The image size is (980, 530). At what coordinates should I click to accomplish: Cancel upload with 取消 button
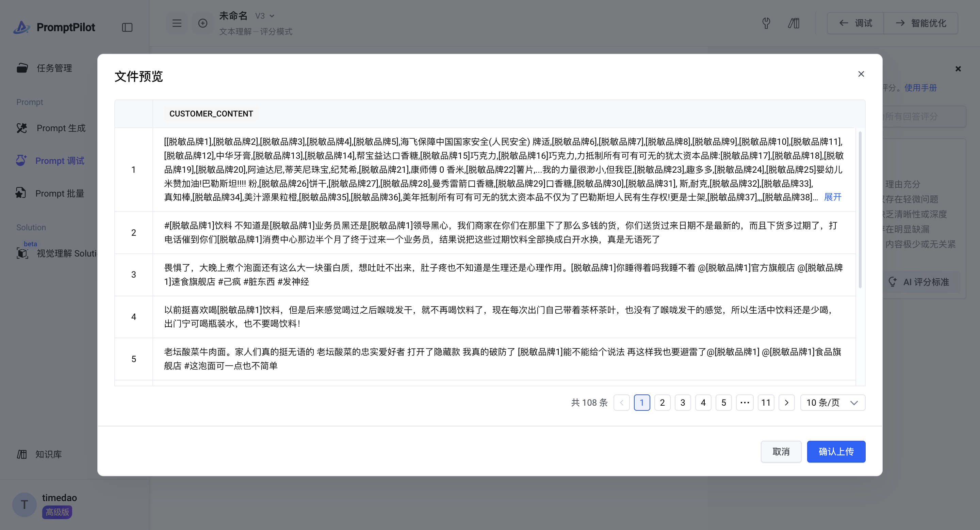[781, 452]
